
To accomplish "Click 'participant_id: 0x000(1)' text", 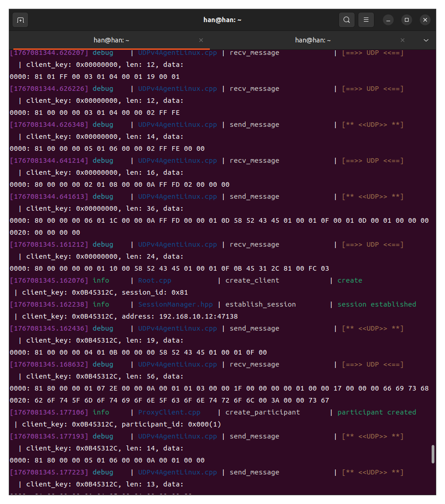I will pos(172,425).
